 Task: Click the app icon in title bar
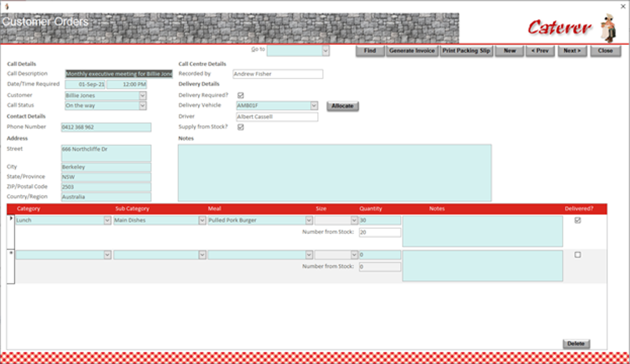point(6,6)
